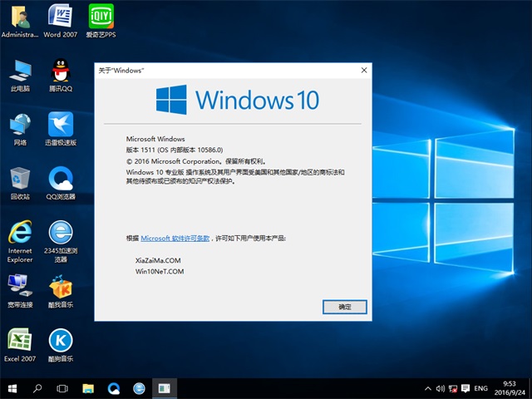Screen dimensions: 532x399
Task: Open the QQ Browser desktop icon
Action: (60, 178)
